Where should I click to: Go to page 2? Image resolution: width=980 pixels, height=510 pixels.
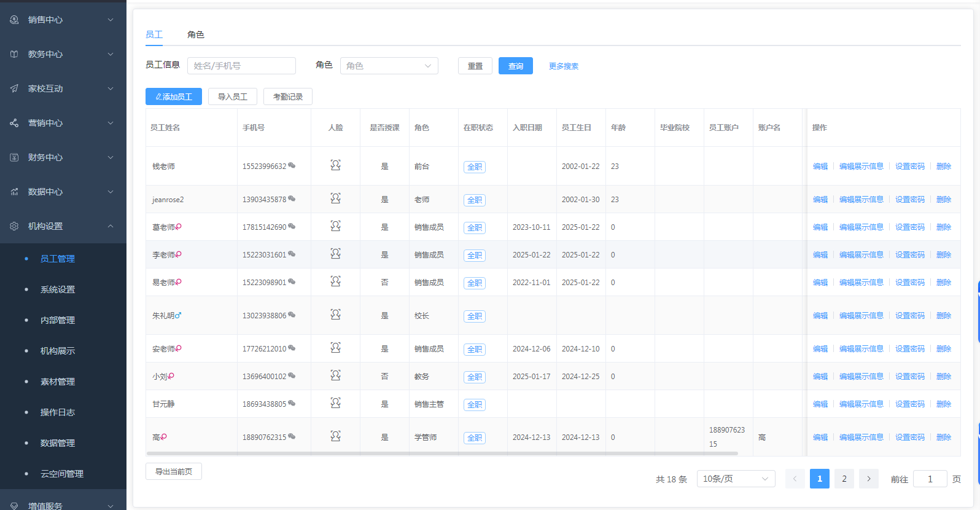[844, 479]
